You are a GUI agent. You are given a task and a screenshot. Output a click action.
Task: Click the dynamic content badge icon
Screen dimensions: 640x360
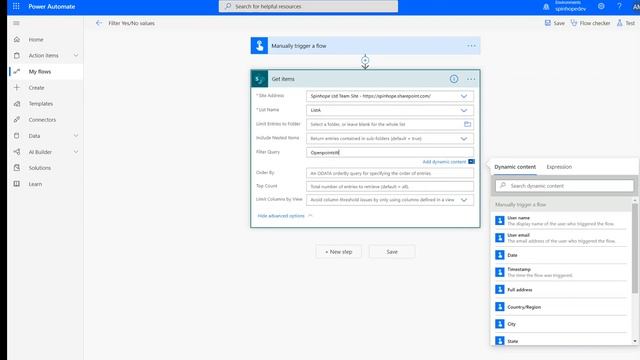[471, 162]
